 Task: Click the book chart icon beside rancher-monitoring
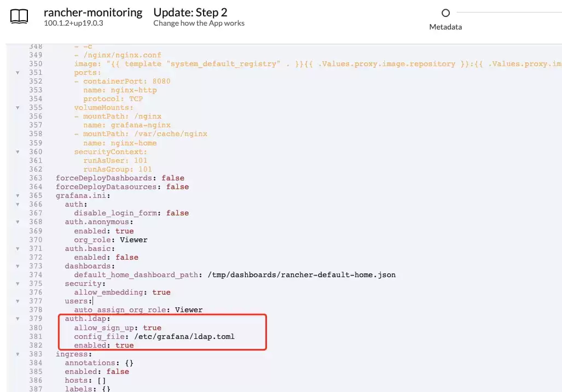pos(19,16)
